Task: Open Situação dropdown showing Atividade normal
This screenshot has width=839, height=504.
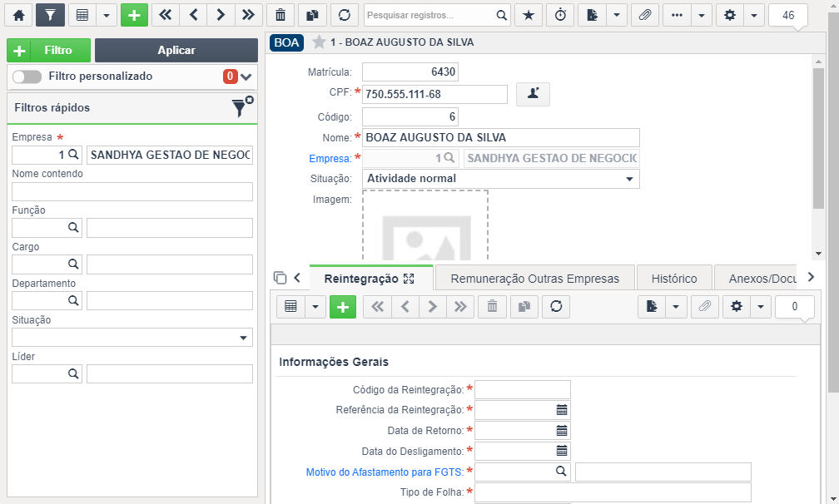Action: [501, 179]
